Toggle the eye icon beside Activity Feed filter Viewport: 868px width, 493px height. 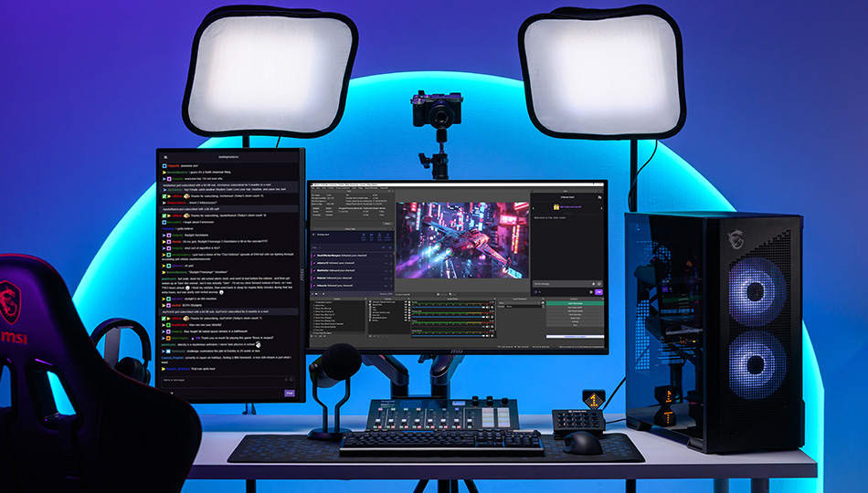pyautogui.click(x=390, y=247)
